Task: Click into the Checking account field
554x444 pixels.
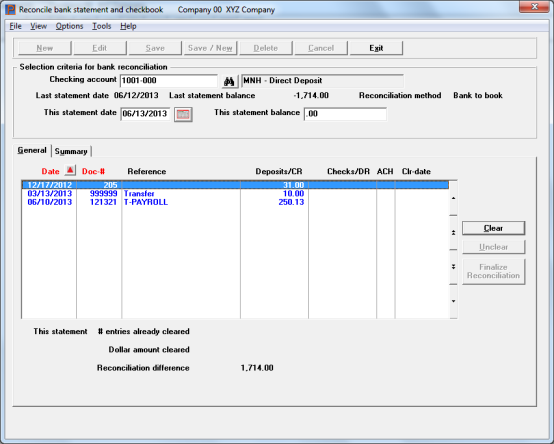Action: pos(169,81)
